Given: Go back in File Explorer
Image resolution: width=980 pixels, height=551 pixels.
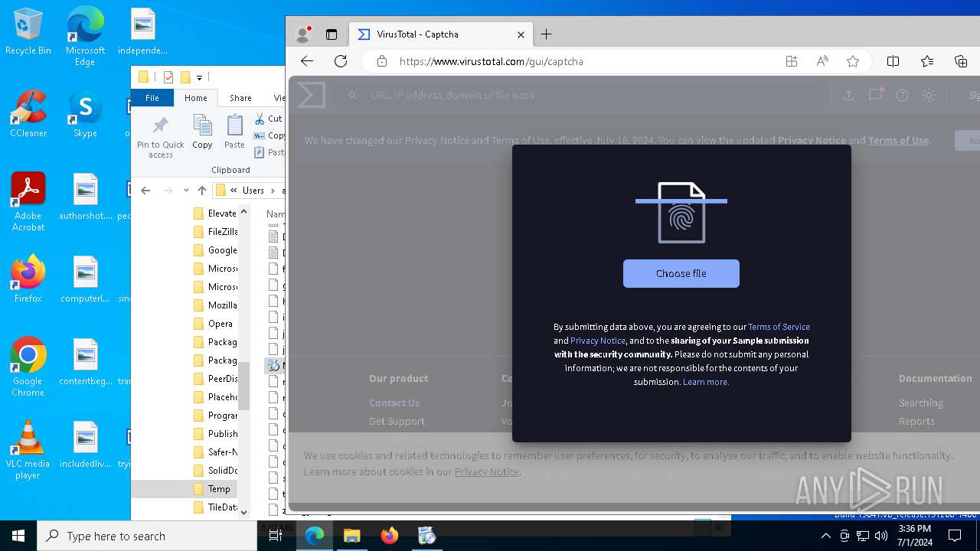Looking at the screenshot, I should 146,190.
